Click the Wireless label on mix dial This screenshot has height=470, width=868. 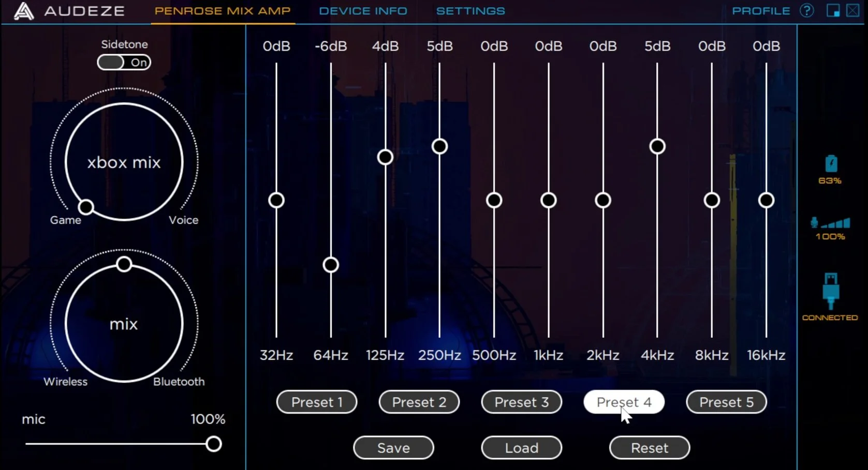65,382
